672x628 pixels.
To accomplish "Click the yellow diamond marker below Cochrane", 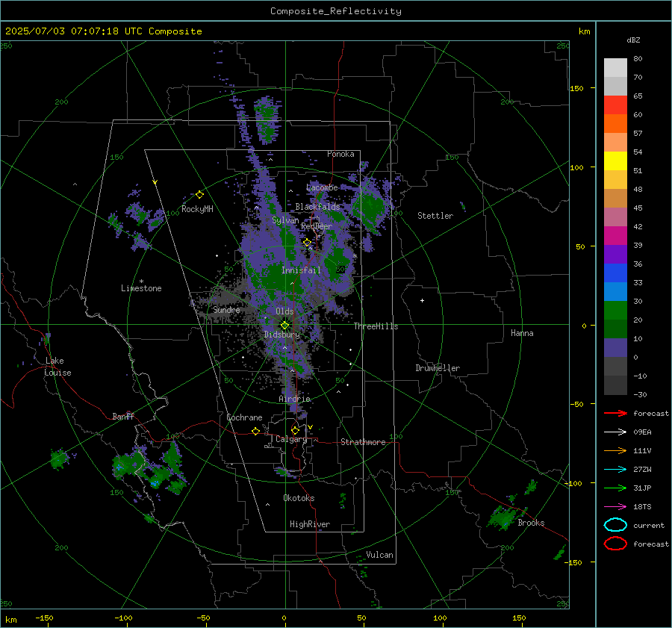I will pyautogui.click(x=255, y=432).
